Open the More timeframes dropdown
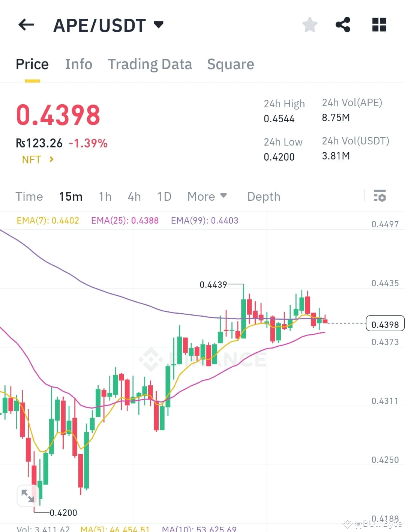This screenshot has width=405, height=532. pos(207,196)
